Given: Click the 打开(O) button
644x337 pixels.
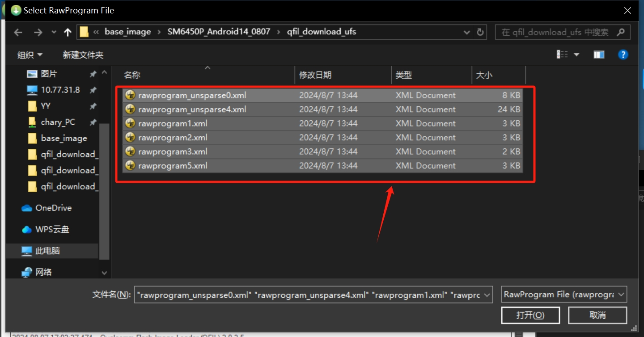Looking at the screenshot, I should click(530, 315).
